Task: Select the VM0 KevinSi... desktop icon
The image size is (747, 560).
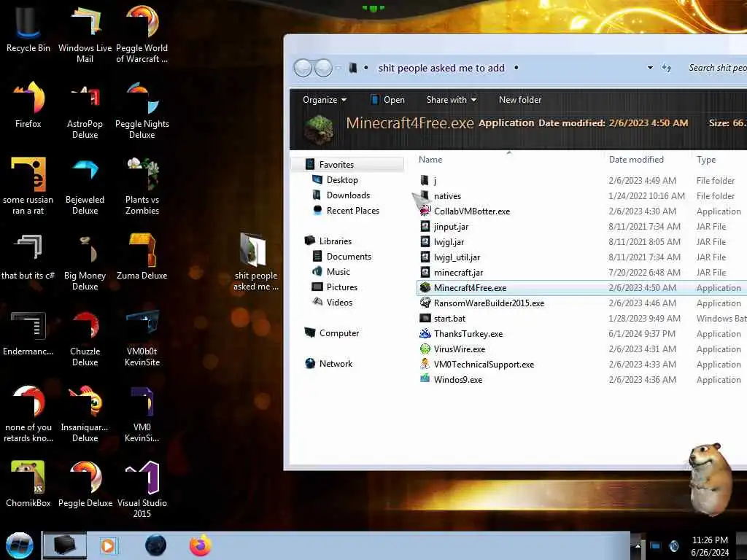Action: pos(142,414)
